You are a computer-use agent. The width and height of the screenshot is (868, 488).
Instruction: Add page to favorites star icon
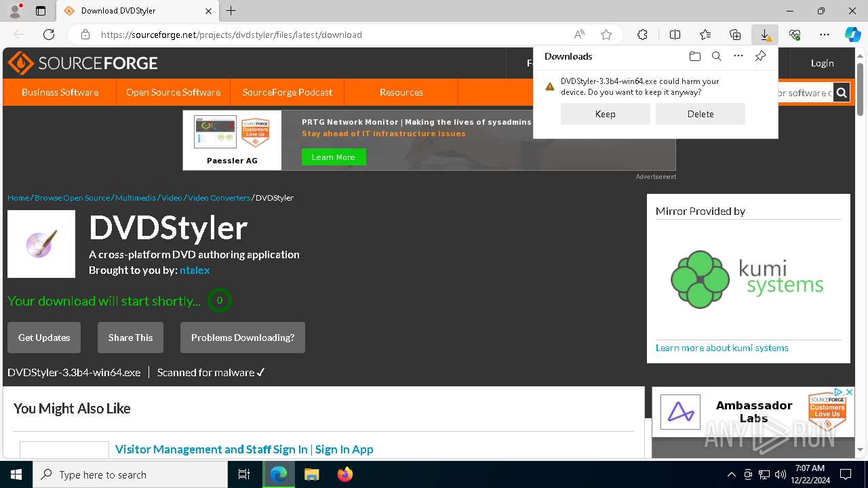point(606,35)
